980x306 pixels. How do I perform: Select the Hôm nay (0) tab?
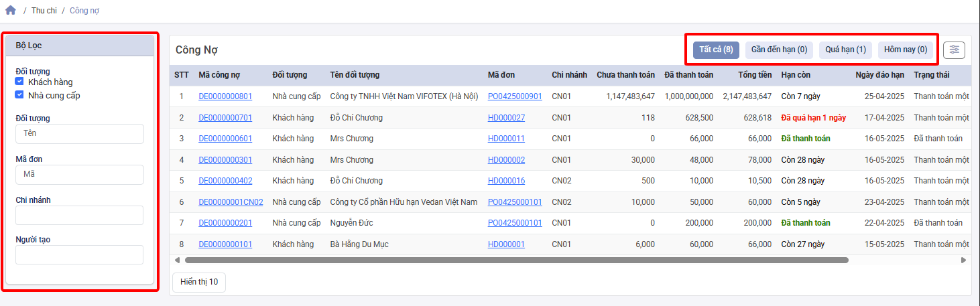point(906,50)
